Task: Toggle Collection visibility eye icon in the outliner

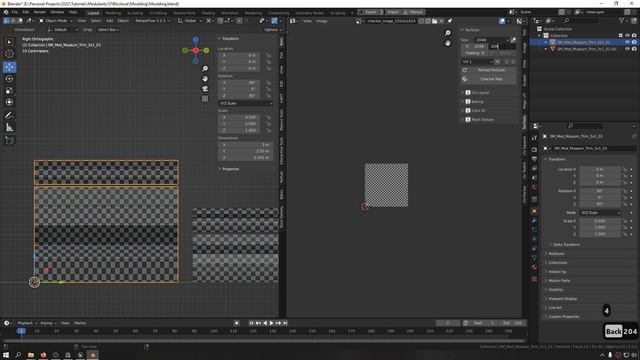Action: 627,36
